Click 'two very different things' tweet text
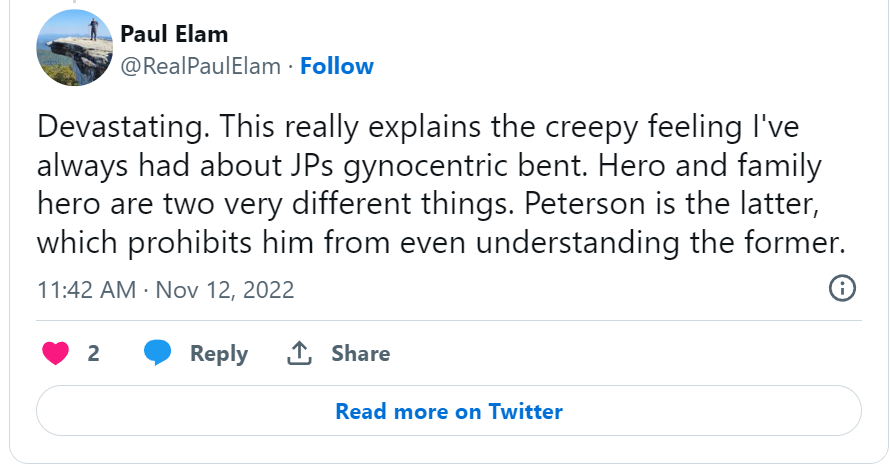This screenshot has width=890, height=466. 300,206
